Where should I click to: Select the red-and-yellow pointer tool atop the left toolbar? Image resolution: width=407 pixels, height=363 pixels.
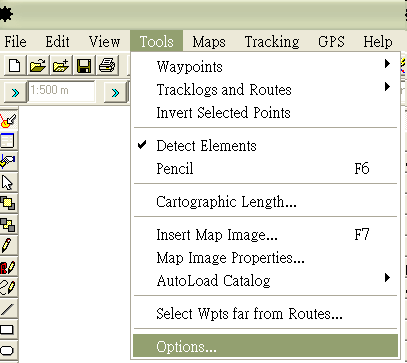8,120
